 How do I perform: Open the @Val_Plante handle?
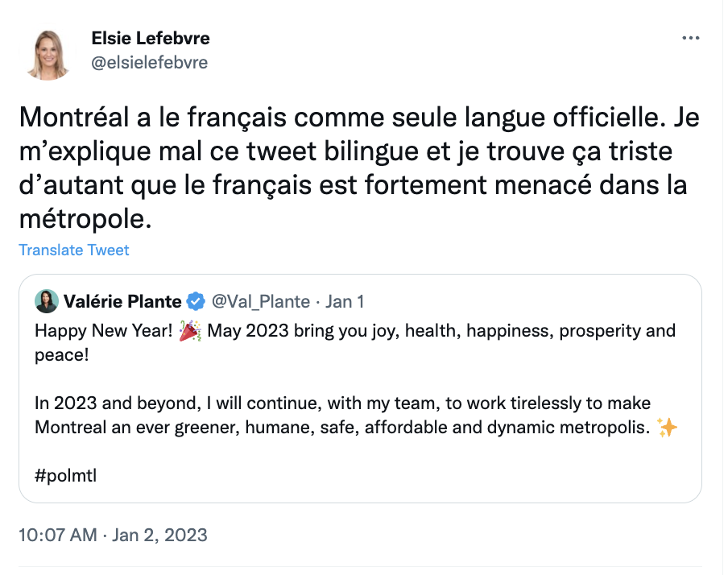tap(260, 301)
